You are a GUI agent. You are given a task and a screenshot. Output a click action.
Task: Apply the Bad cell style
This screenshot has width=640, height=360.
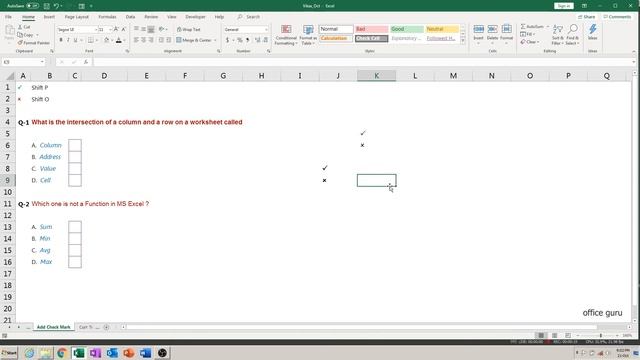tap(371, 29)
